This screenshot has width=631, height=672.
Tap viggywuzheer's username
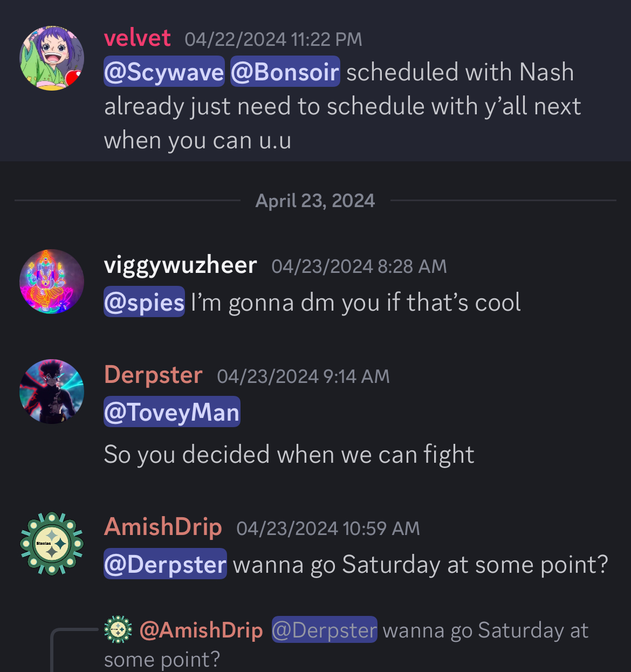tap(180, 265)
